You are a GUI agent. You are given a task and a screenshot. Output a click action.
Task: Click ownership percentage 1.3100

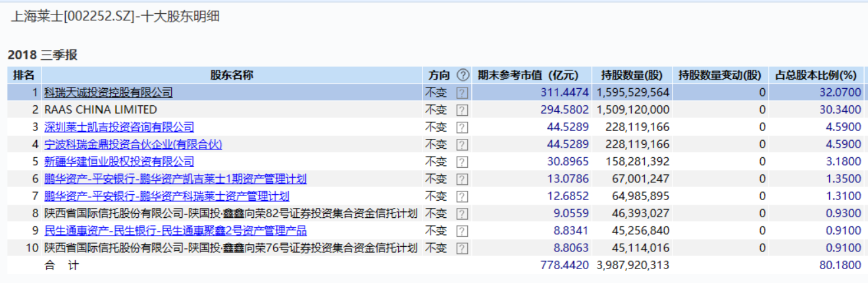click(844, 196)
